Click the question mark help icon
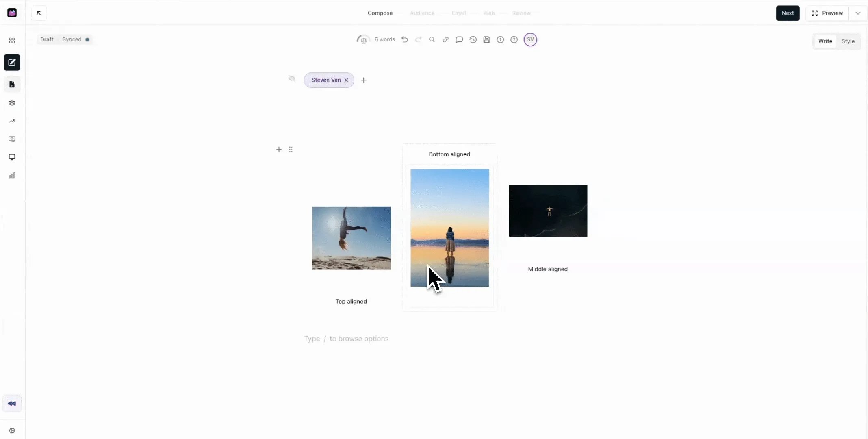The image size is (868, 439). 514,39
